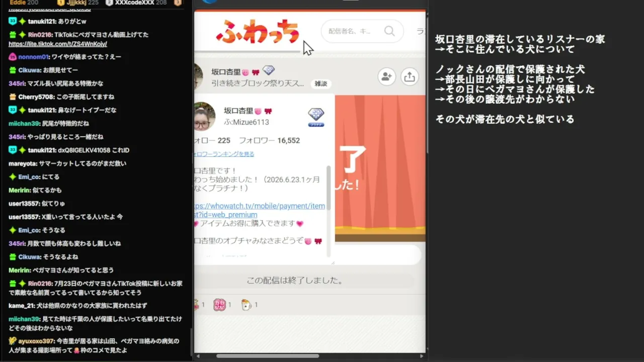Image resolution: width=644 pixels, height=362 pixels.
Task: Click the purple badge beside nonnom01
Action: [x=13, y=57]
